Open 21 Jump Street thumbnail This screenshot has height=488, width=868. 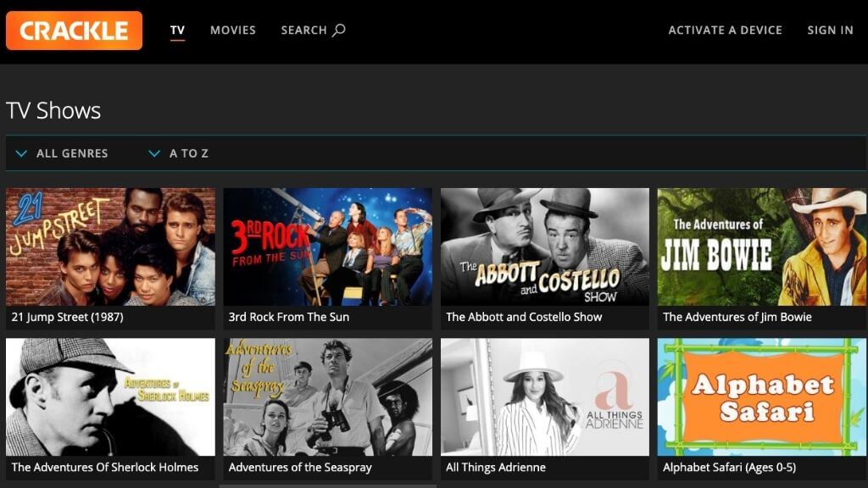pos(111,247)
